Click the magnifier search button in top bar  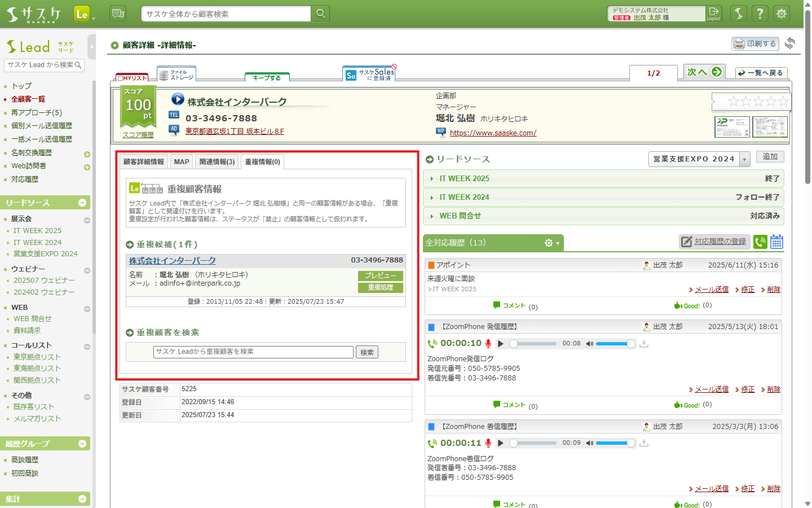point(320,14)
